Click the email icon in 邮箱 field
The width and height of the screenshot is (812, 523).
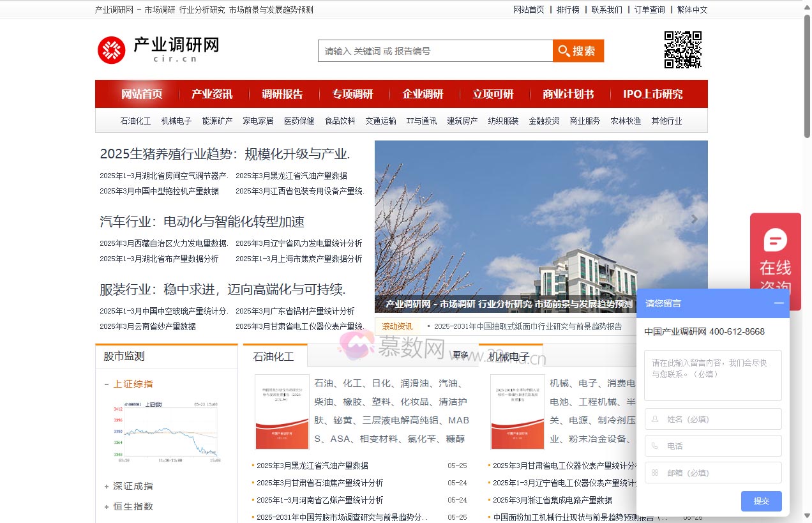(x=655, y=473)
